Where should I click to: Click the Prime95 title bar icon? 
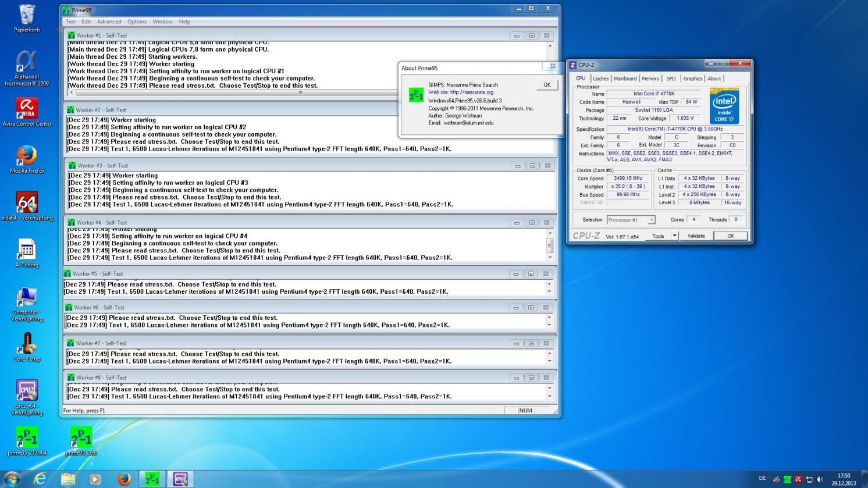(x=66, y=10)
